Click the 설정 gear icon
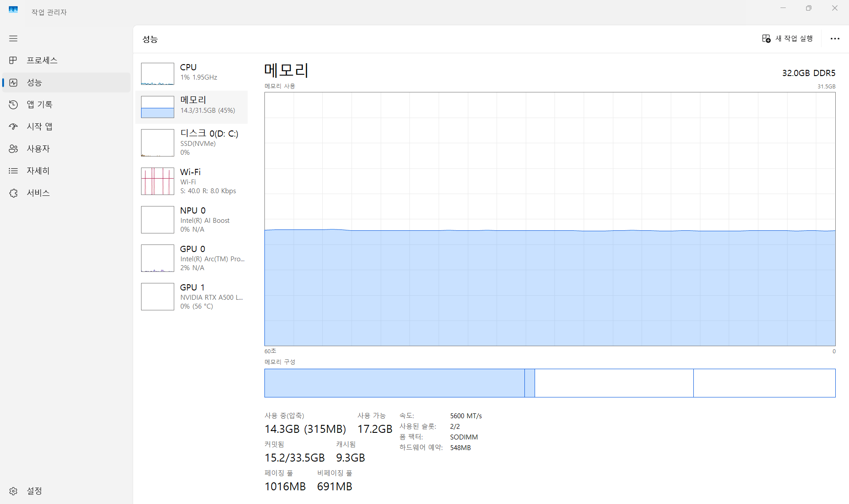Viewport: 849px width, 504px height. tap(13, 491)
